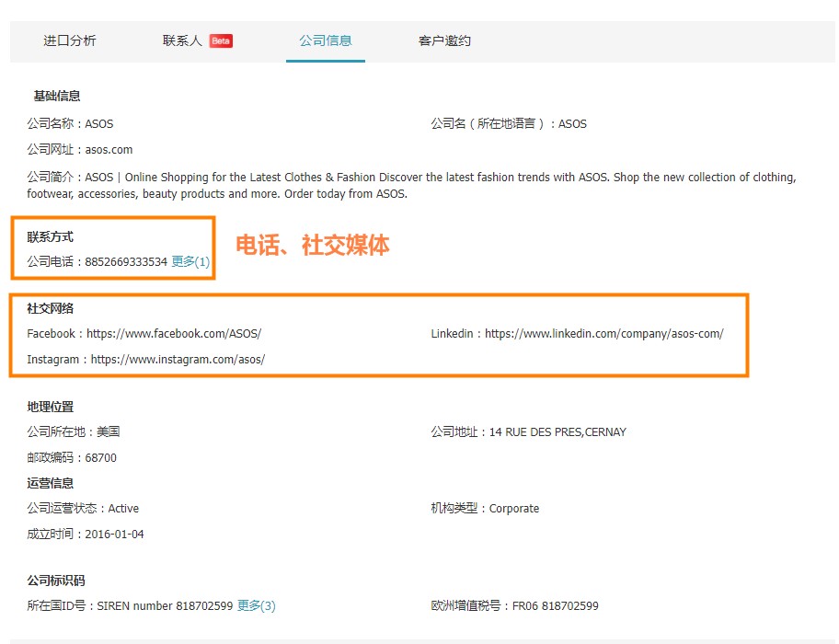Click the 公司名称 value ASOS
This screenshot has height=644, width=839.
click(x=99, y=124)
